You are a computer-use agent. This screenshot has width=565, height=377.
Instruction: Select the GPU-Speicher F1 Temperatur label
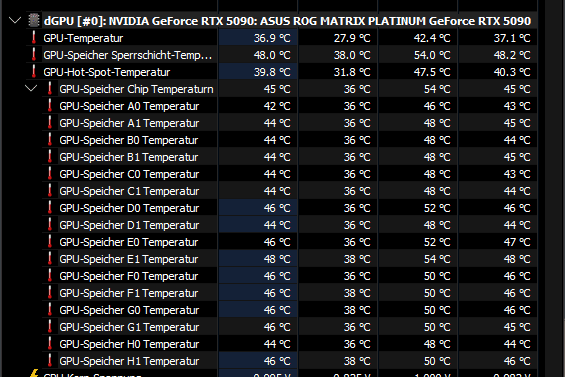[129, 293]
